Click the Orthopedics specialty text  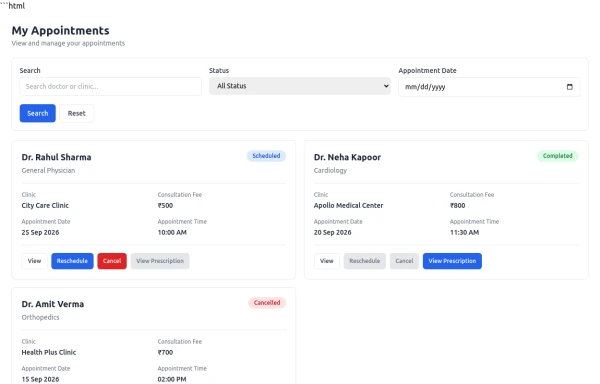tap(40, 317)
